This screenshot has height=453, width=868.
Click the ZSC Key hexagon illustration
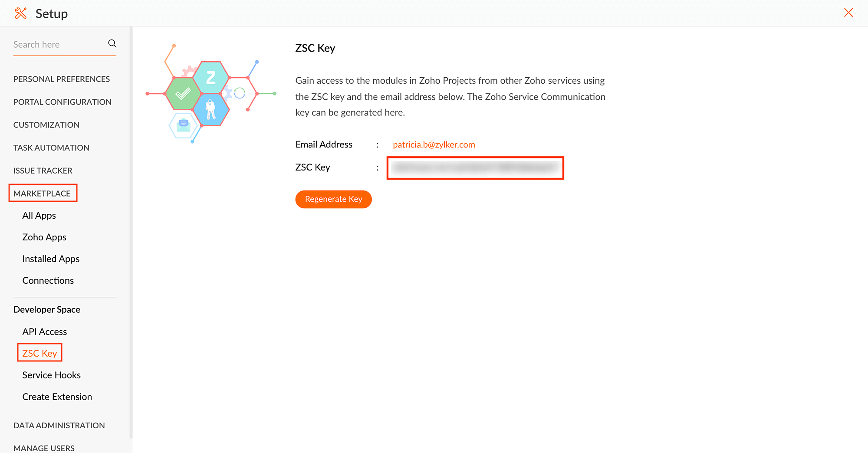tap(211, 94)
